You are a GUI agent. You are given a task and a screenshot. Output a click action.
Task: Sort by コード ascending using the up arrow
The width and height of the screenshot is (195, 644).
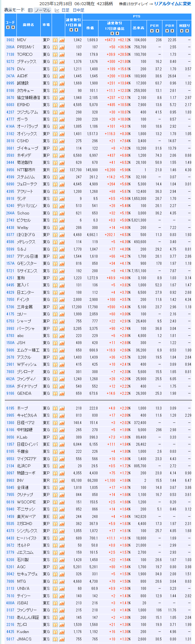[x=8, y=27]
